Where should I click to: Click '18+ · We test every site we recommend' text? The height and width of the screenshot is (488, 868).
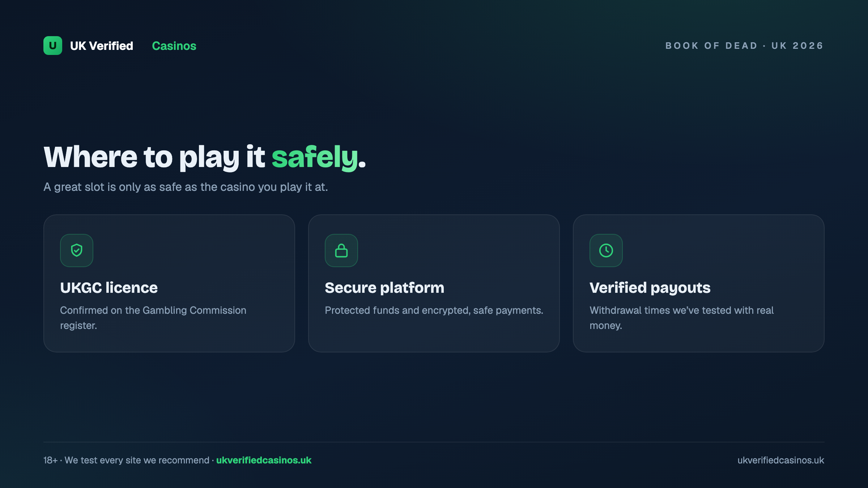[x=126, y=460]
